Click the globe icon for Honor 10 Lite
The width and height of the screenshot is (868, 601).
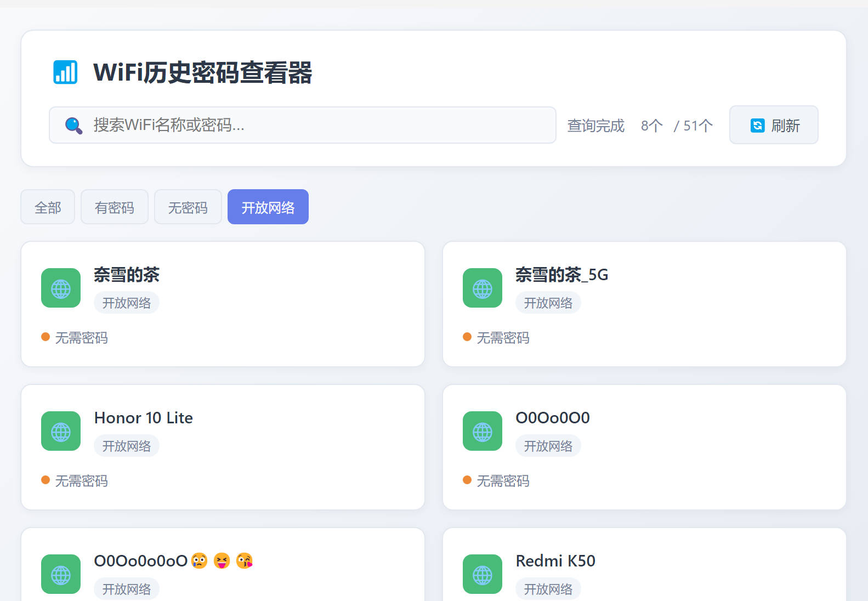(x=61, y=431)
